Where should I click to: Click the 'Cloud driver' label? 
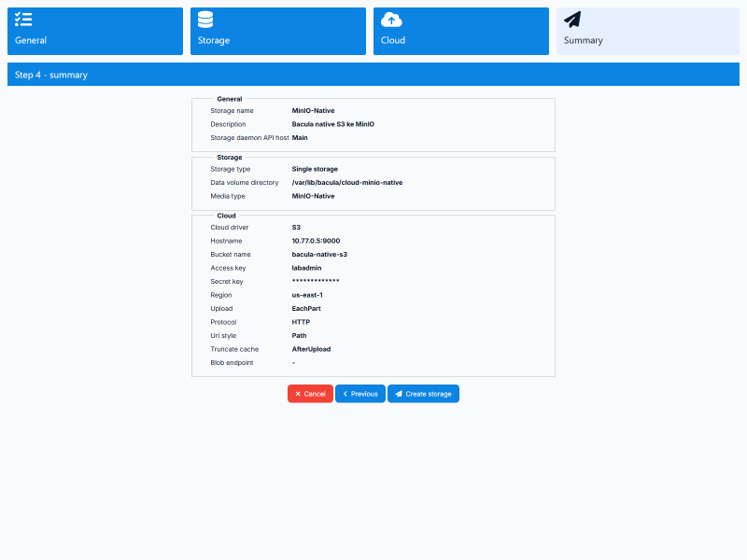tap(230, 228)
